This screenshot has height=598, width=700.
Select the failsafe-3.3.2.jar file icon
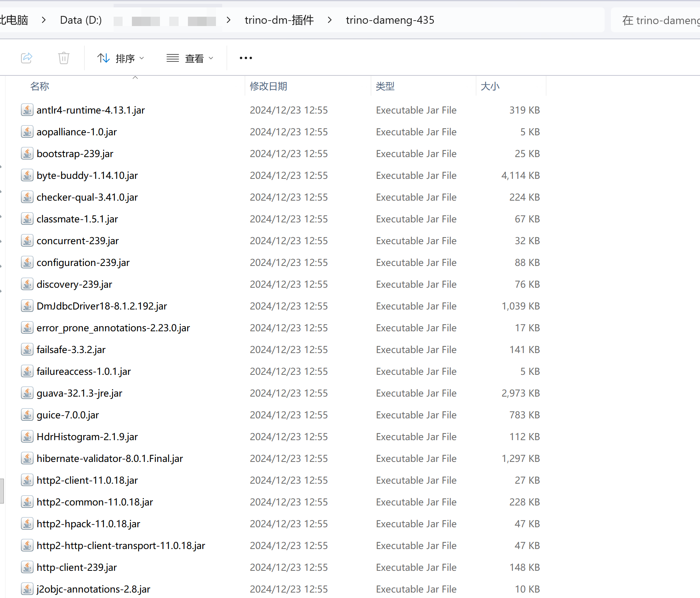(x=27, y=350)
